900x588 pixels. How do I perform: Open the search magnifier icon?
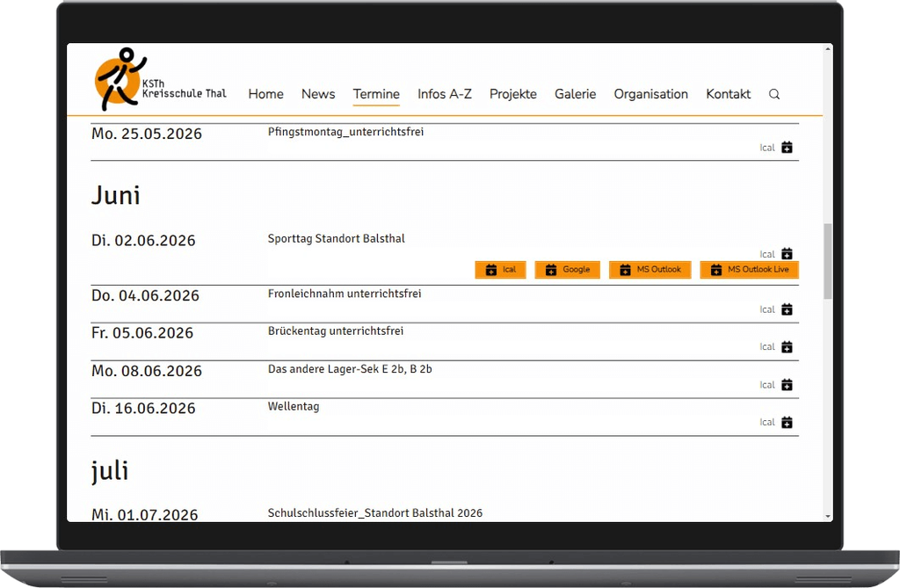pyautogui.click(x=774, y=95)
